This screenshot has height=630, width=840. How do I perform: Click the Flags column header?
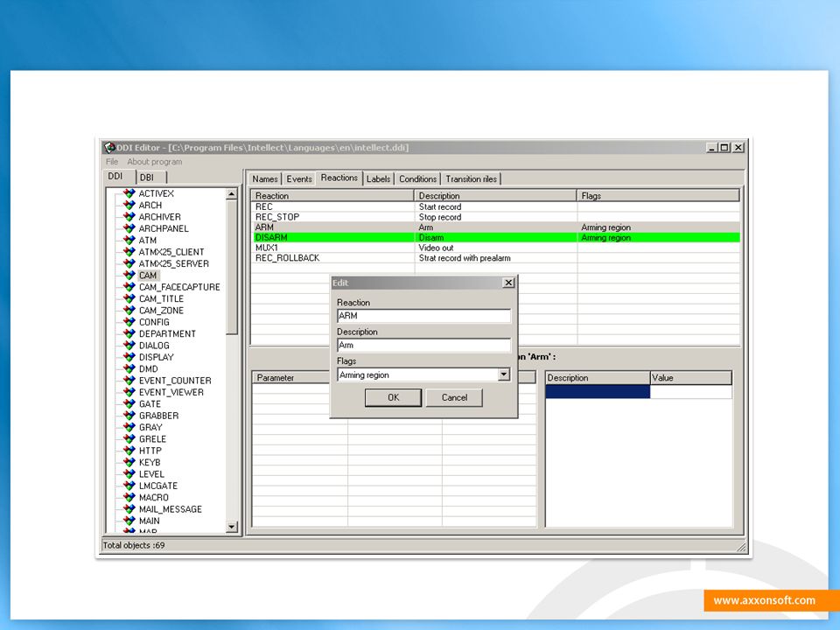(658, 195)
